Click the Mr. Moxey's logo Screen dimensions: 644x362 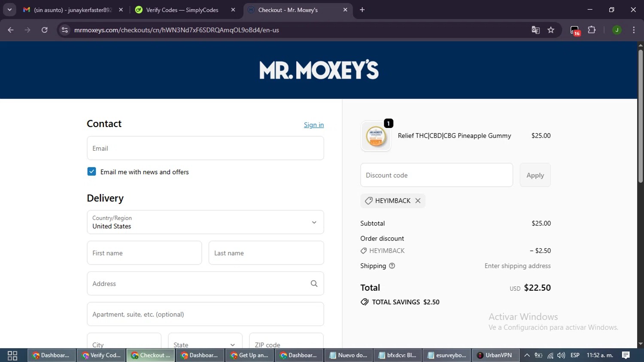(319, 70)
